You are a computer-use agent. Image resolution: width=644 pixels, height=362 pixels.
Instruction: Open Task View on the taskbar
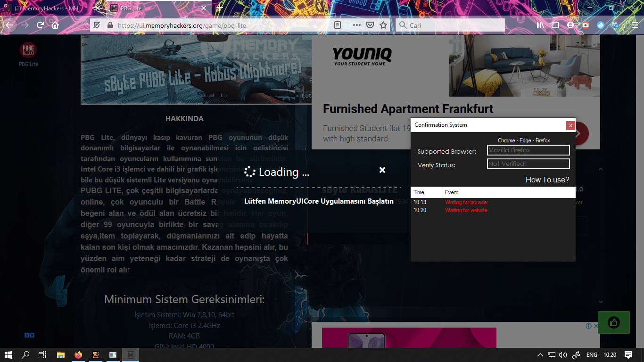tap(42, 355)
